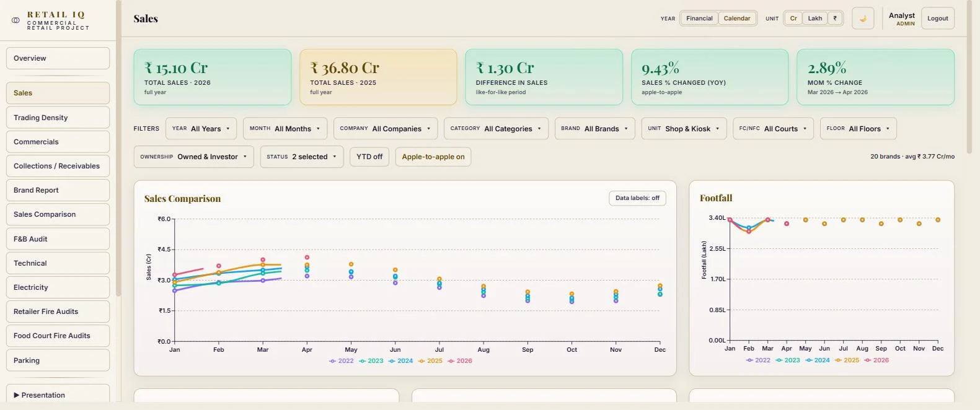
Task: Click '20 brands · avg ₹ 3.77 Cr/mo' text
Action: [912, 157]
